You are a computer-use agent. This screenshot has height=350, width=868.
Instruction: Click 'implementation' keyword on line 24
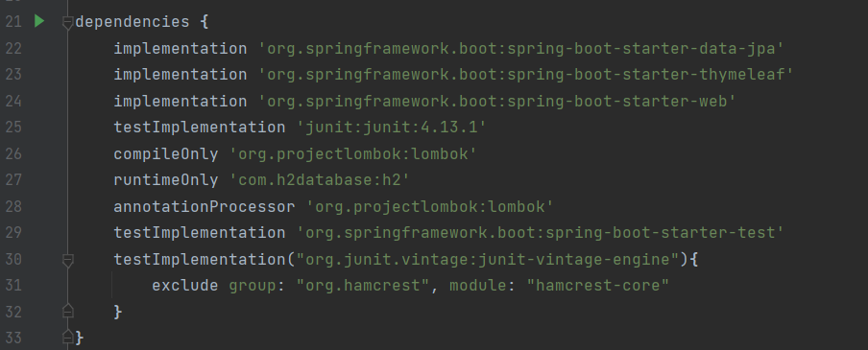[x=181, y=102]
